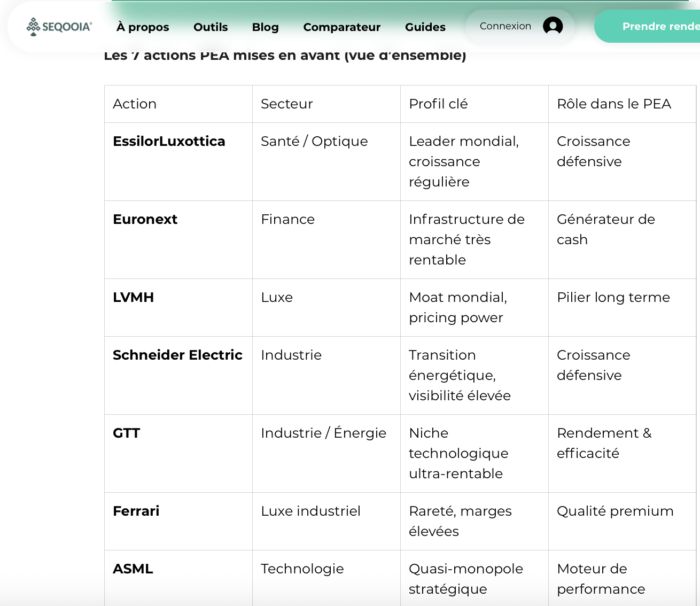Open the À propos menu
The image size is (700, 606).
click(143, 27)
